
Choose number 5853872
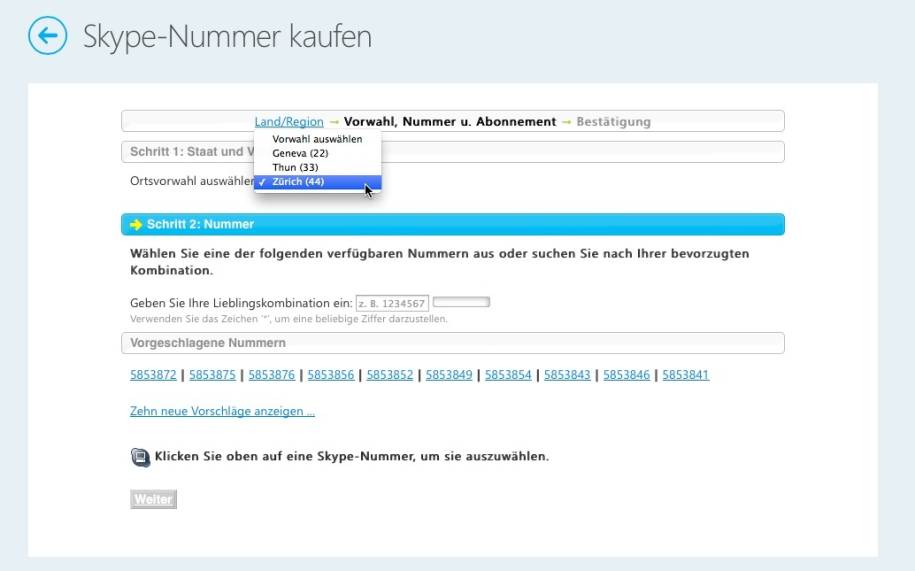point(153,375)
